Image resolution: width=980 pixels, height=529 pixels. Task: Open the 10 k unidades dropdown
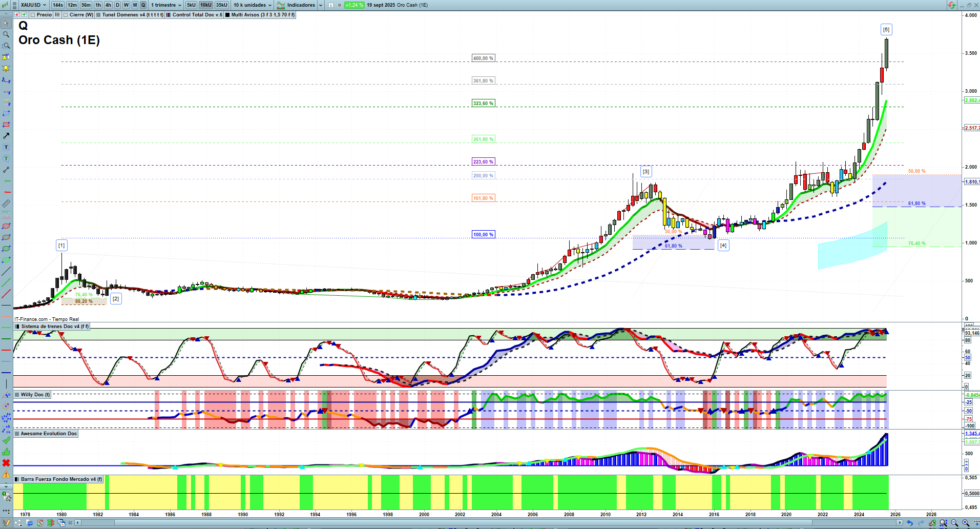point(253,5)
